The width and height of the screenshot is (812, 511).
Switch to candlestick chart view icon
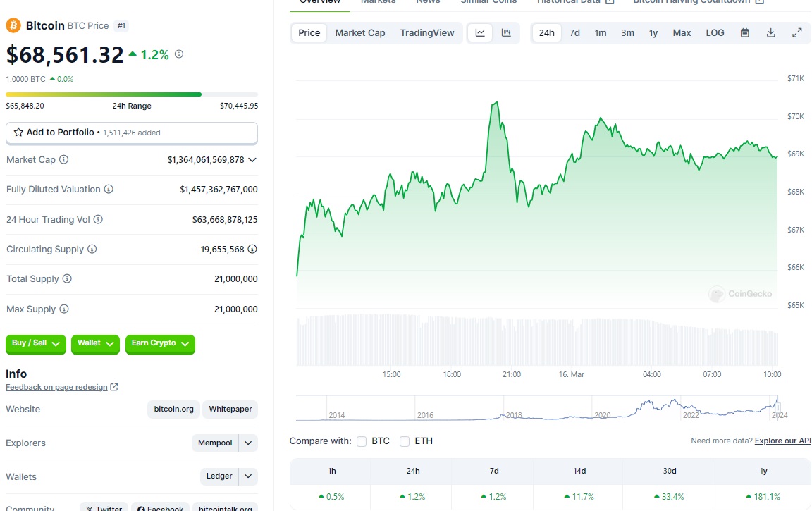click(507, 32)
